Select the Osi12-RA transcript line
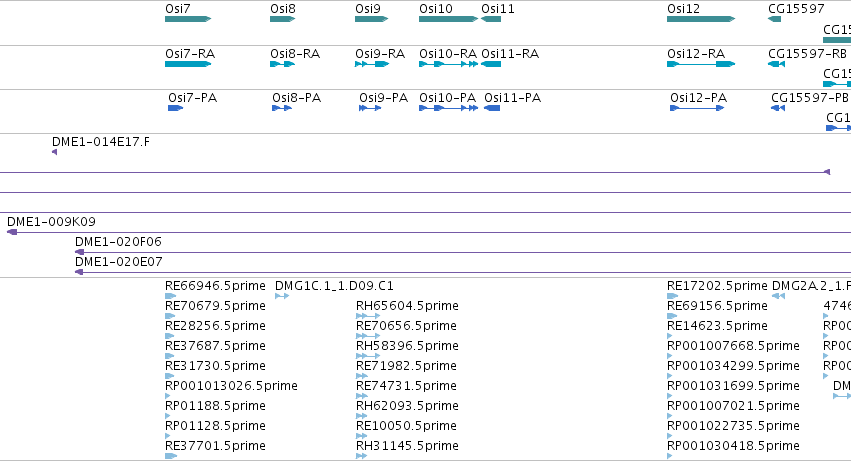The image size is (851, 461). [x=701, y=64]
